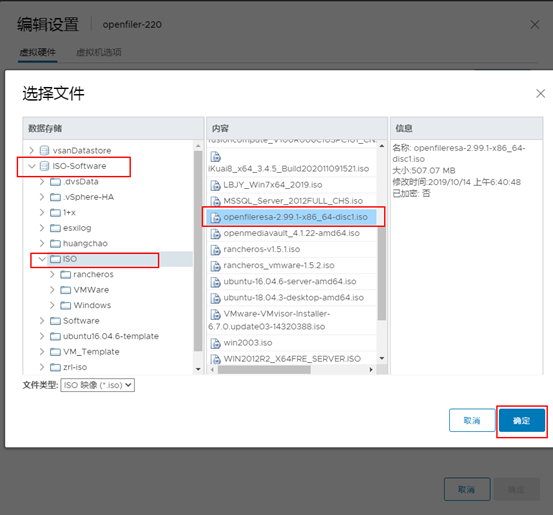Screen dimensions: 553x515
Task: Click the LBJY_Win7x64_2019.iso file icon
Action: tap(215, 185)
